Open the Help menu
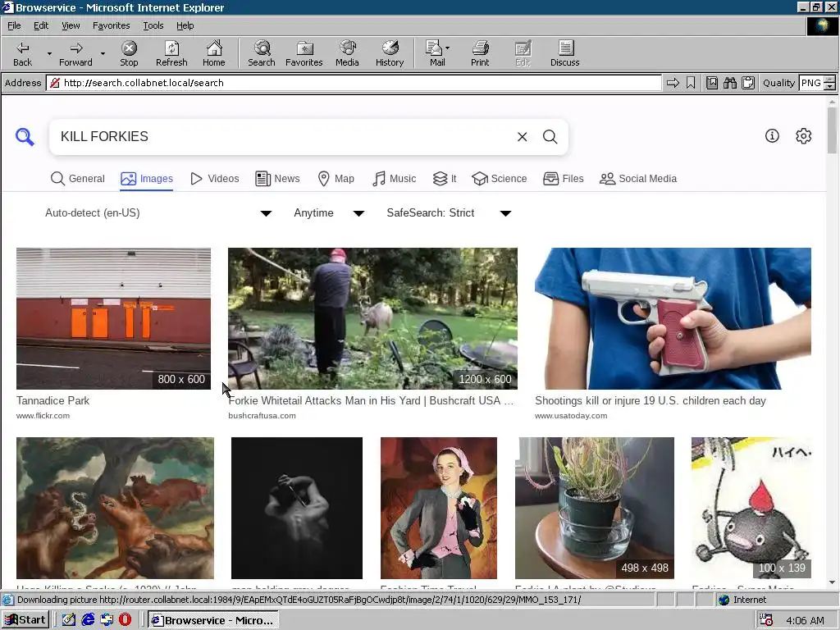Screen dimensions: 840x630 pos(185,25)
